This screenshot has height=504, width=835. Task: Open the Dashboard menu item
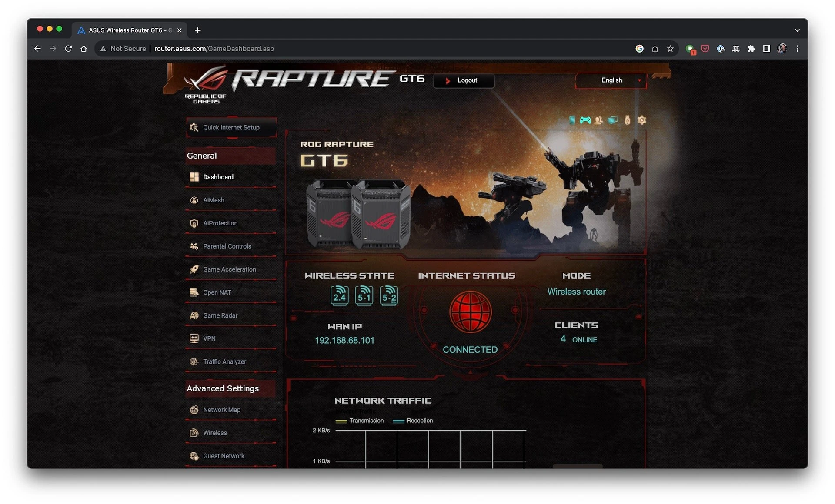[x=231, y=177]
